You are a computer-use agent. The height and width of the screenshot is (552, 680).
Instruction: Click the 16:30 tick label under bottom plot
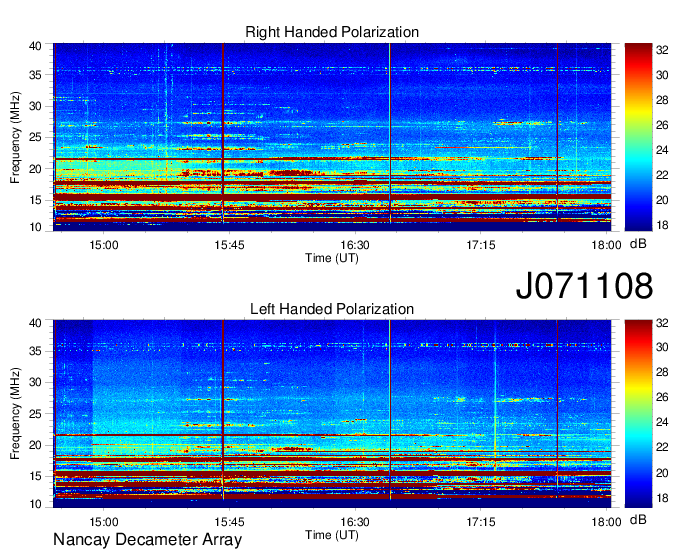click(x=355, y=522)
